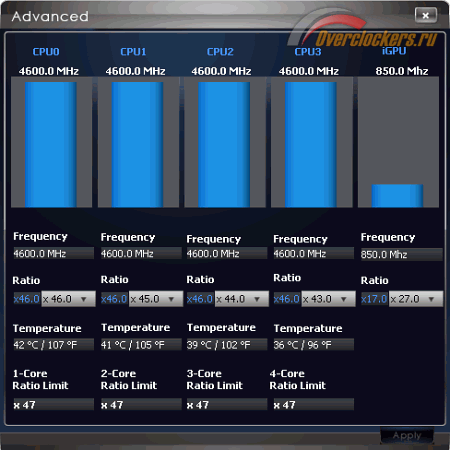Click the CPU1 blue frequency bar

point(137,145)
